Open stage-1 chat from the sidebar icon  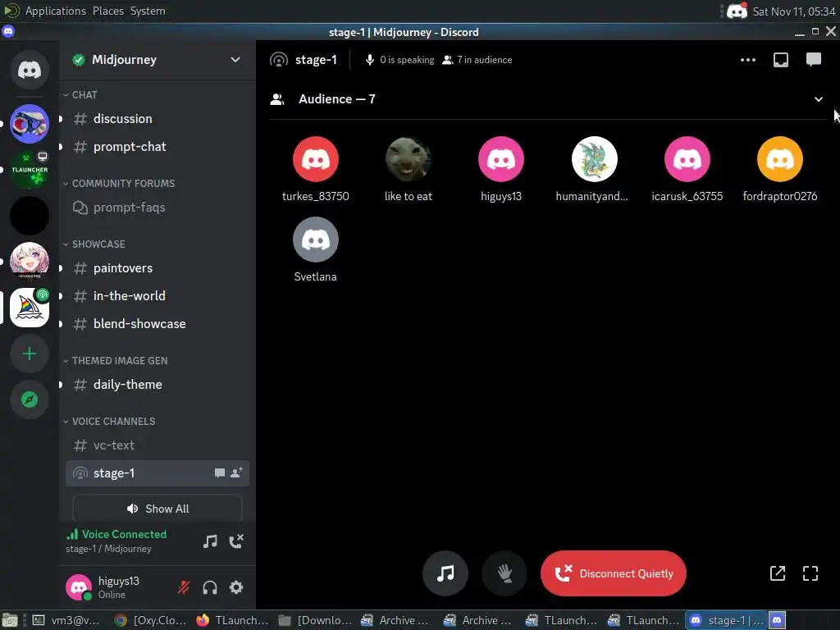point(220,472)
